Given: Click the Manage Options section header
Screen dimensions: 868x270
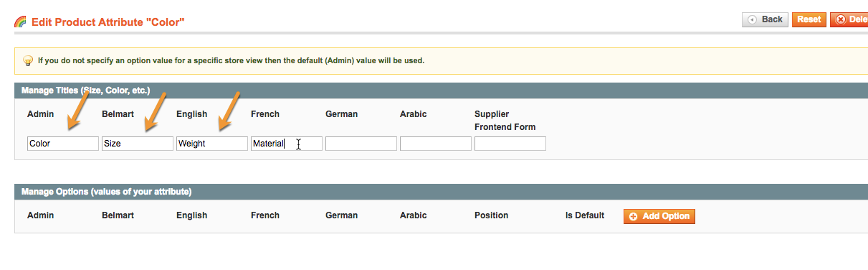Looking at the screenshot, I should (x=441, y=192).
